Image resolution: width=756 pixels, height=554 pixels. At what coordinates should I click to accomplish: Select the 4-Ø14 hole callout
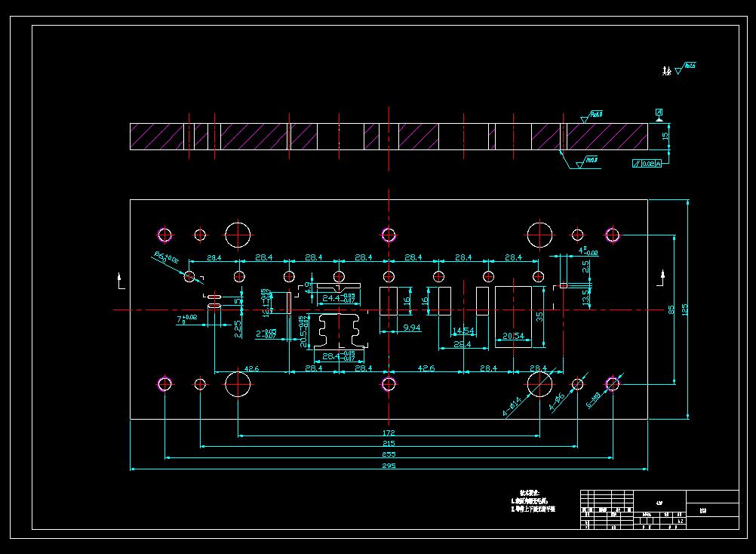[x=512, y=406]
